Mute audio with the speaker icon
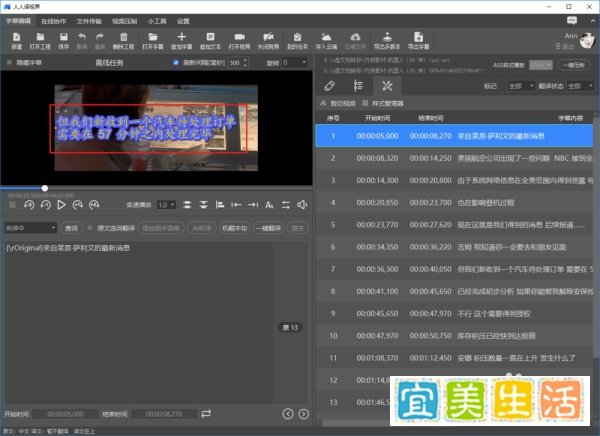The height and width of the screenshot is (436, 600). (x=302, y=205)
